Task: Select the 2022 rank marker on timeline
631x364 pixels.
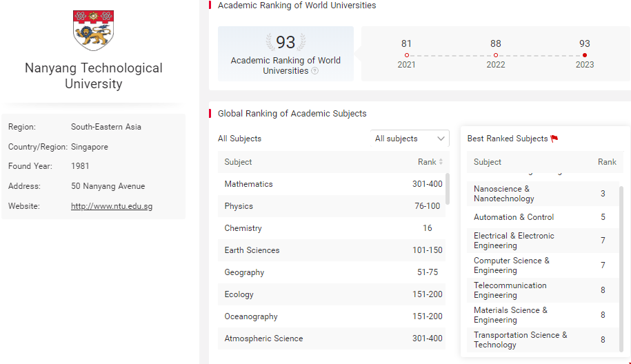Action: [x=496, y=55]
